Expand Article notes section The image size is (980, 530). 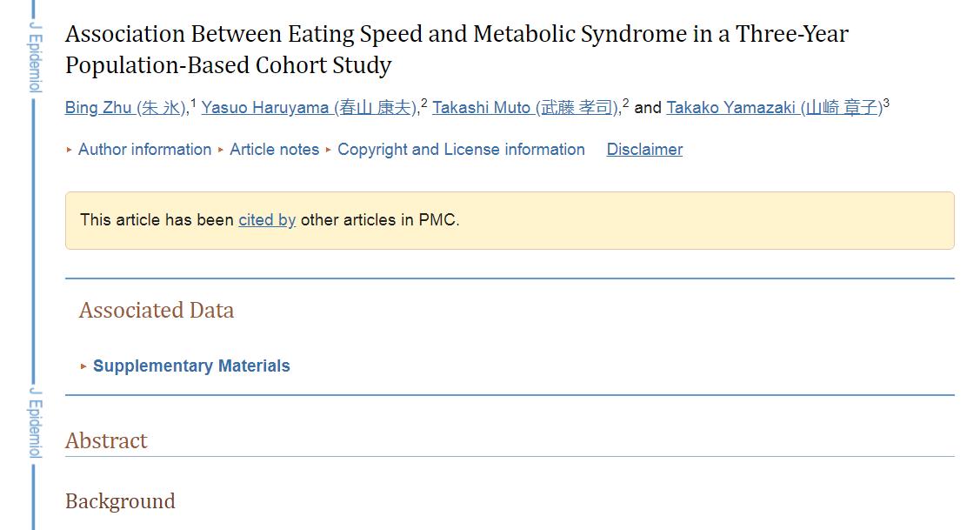coord(274,150)
